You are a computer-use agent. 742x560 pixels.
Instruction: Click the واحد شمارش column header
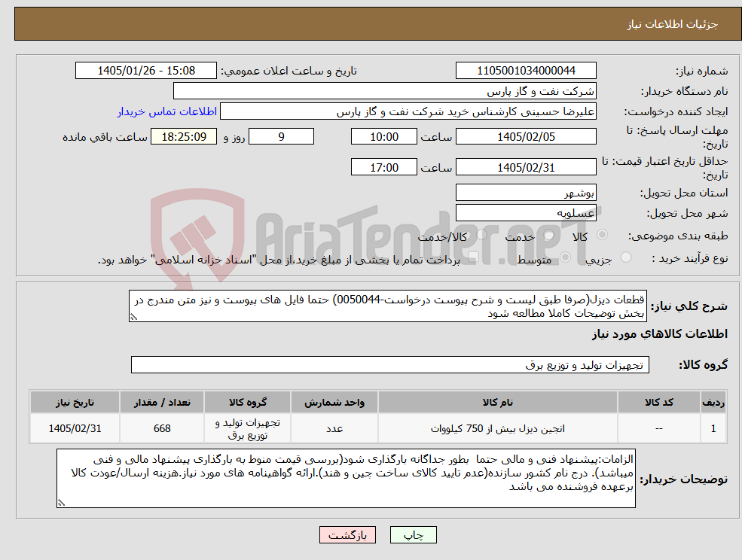pyautogui.click(x=334, y=403)
